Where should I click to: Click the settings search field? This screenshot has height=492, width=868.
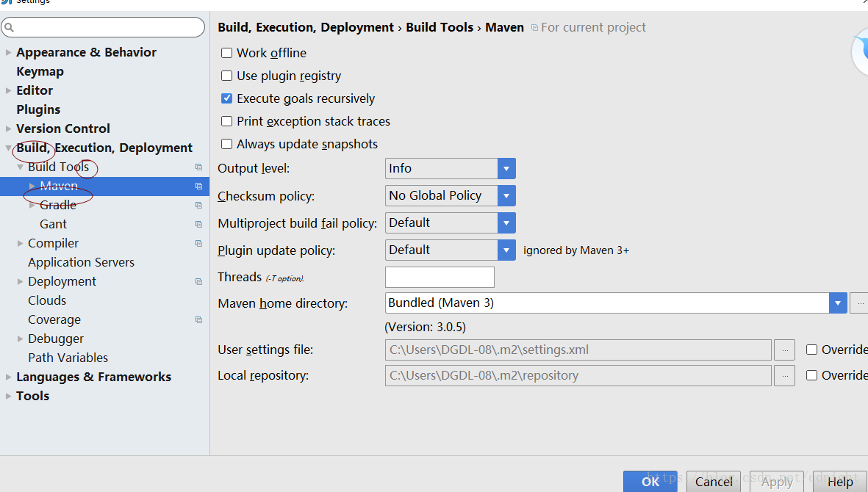[103, 27]
